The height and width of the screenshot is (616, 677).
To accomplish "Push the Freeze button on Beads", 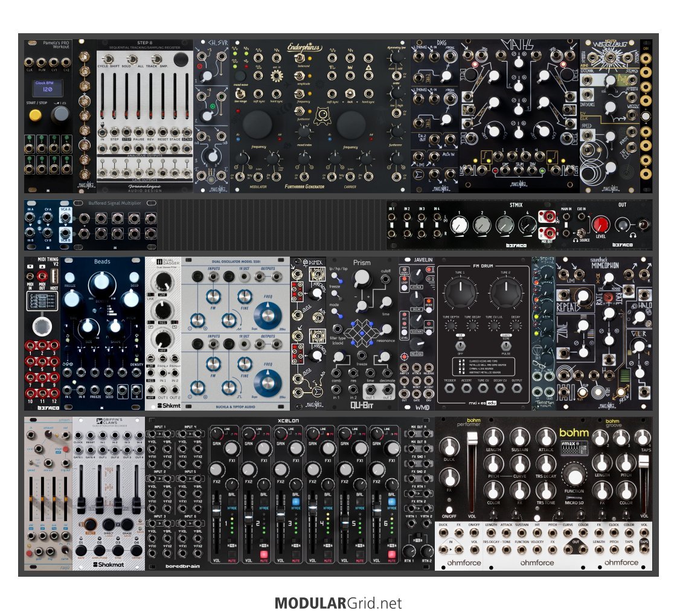I will click(69, 277).
